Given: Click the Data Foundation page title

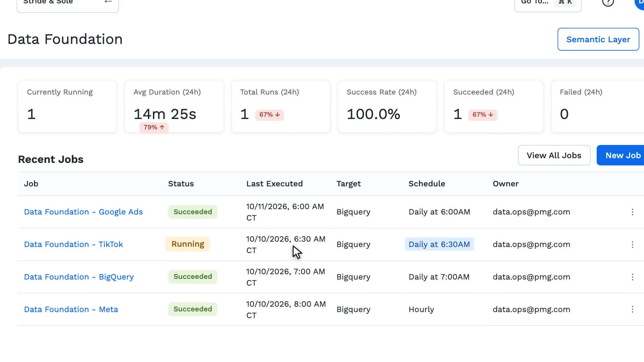Looking at the screenshot, I should click(65, 39).
